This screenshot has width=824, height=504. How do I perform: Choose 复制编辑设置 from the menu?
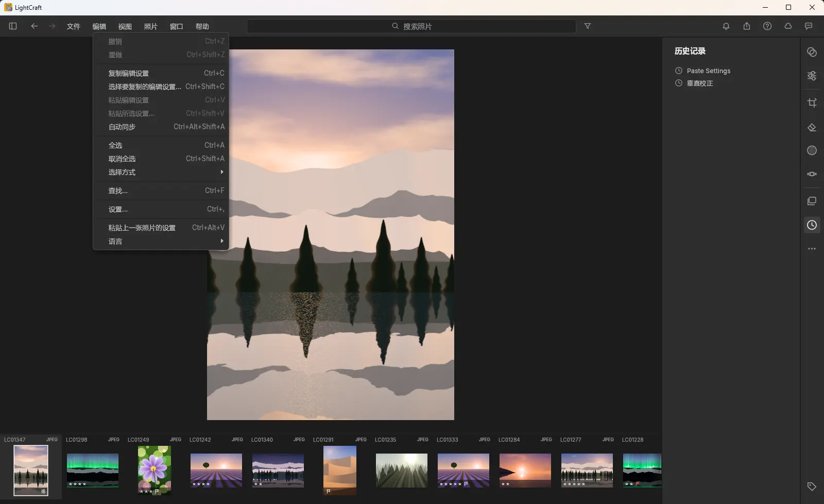coord(161,73)
